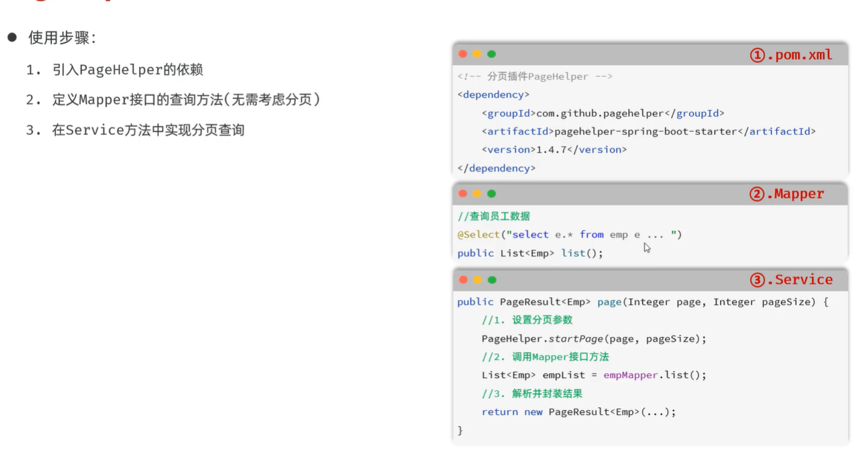Click the red dot on pom.xml window

pyautogui.click(x=463, y=54)
